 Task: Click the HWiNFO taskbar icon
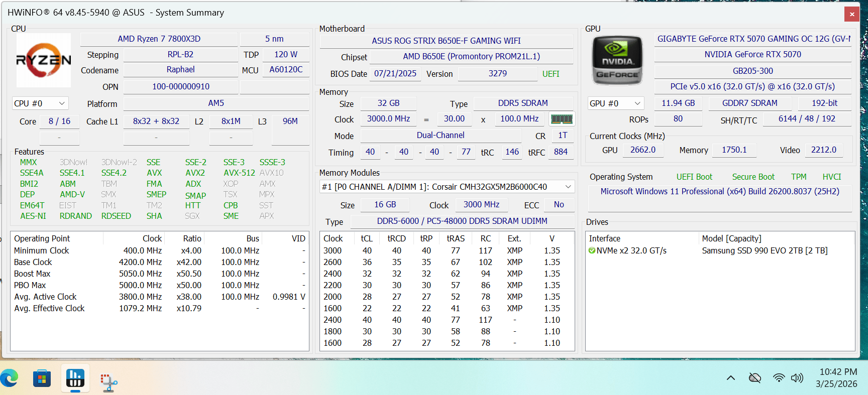[x=75, y=378]
